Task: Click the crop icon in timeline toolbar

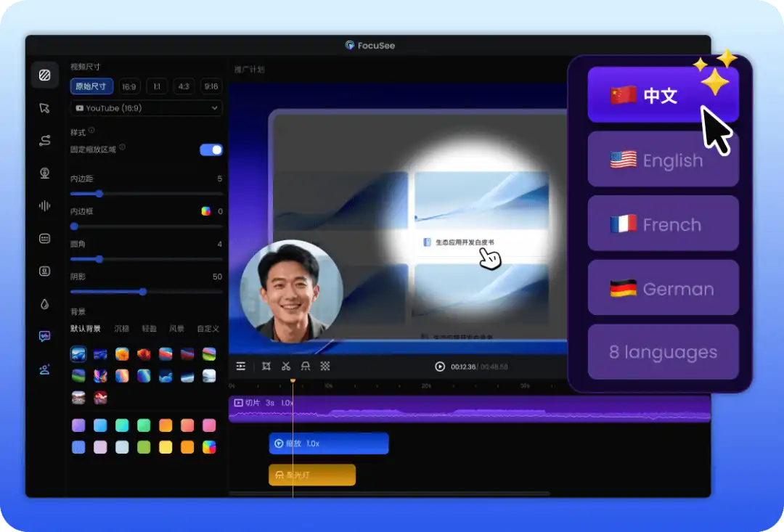Action: [x=266, y=367]
